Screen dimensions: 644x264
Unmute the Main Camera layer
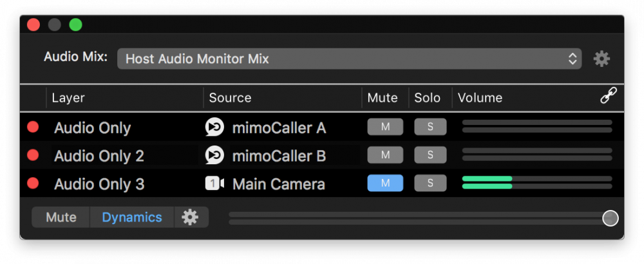(x=385, y=183)
